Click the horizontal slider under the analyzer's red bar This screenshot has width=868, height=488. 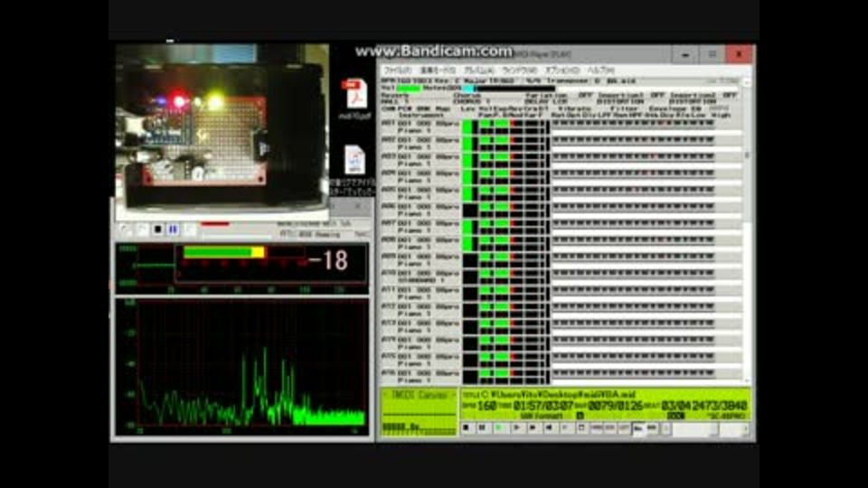point(237,234)
